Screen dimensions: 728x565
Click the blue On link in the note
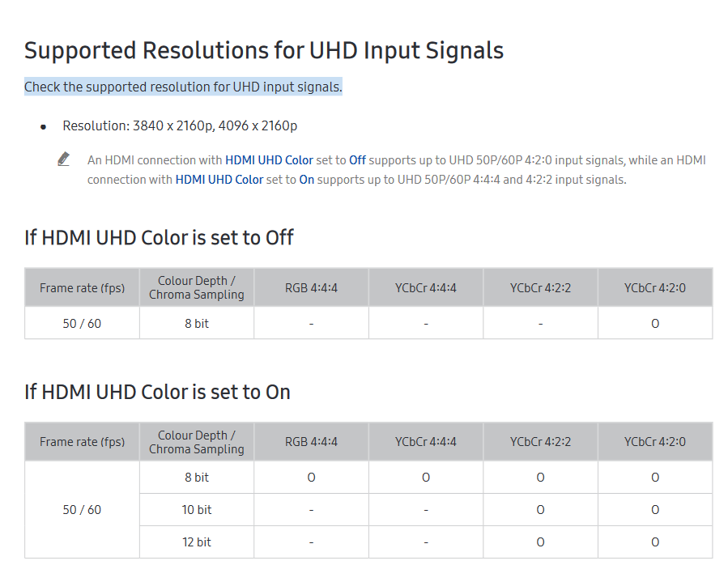(x=306, y=180)
